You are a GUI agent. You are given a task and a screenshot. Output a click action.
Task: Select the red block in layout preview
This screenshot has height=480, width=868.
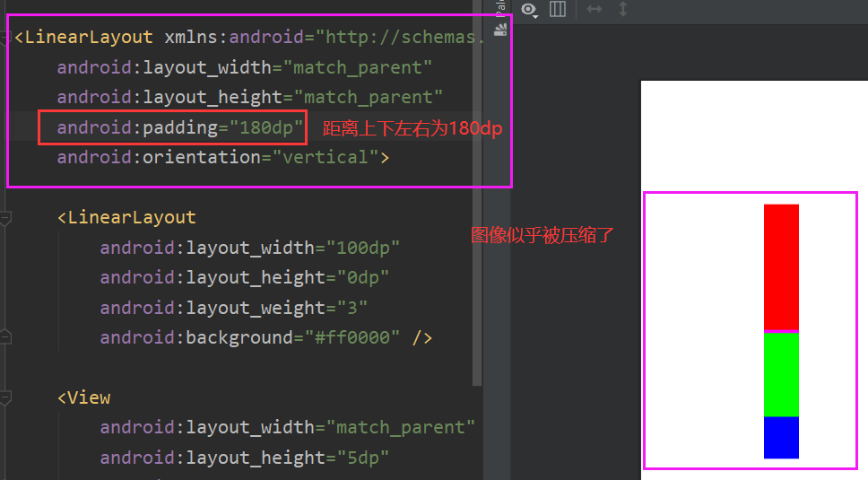(x=781, y=266)
